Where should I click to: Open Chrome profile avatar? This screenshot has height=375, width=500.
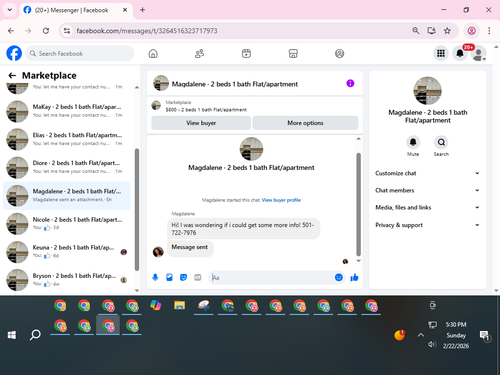[x=471, y=31]
